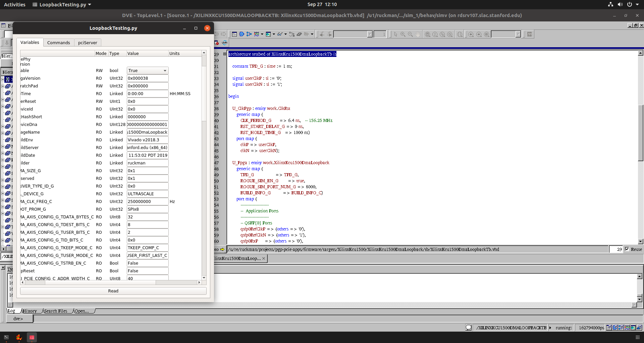This screenshot has height=343, width=644.
Task: Click the zoom in magnifier icon
Action: click(403, 34)
